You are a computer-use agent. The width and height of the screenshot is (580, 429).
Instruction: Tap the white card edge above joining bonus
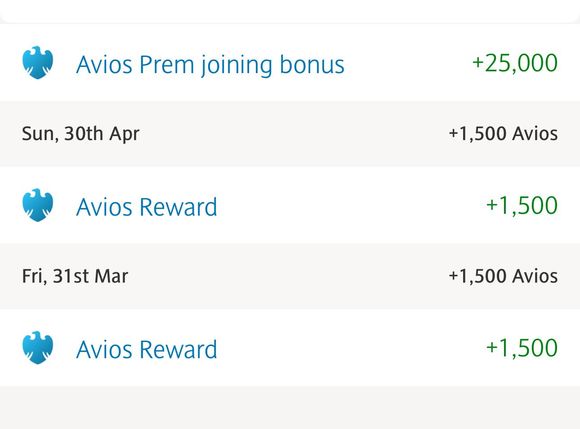point(290,10)
